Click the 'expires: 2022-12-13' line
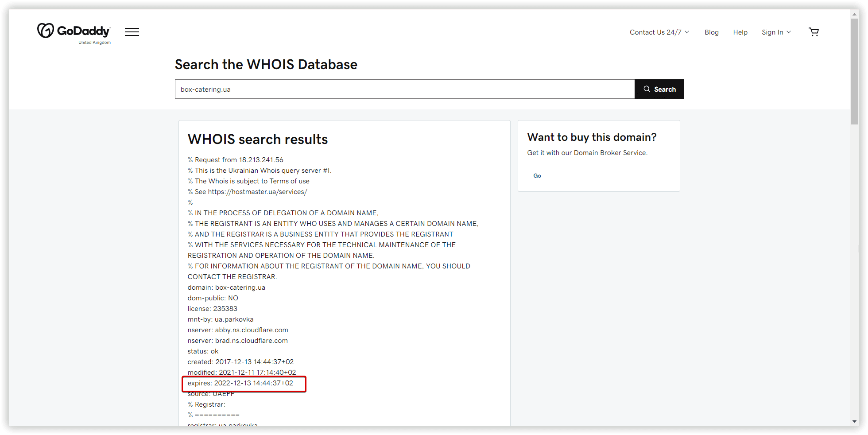This screenshot has height=435, width=868. 240,383
